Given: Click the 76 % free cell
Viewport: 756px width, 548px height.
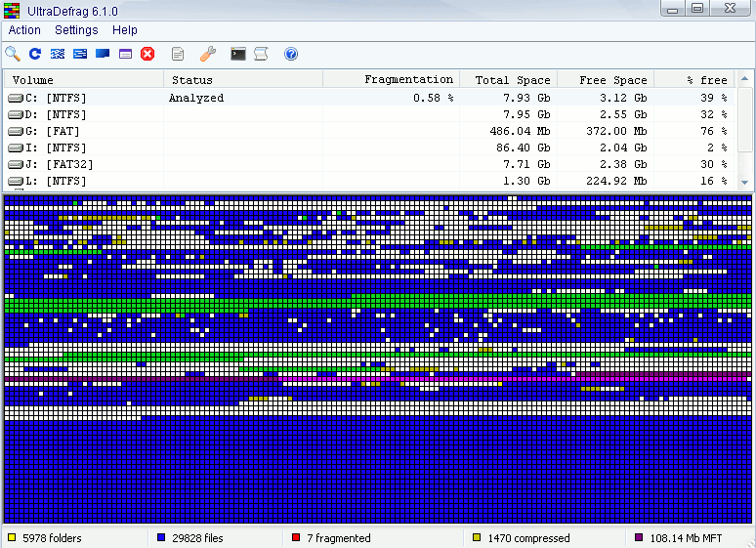Looking at the screenshot, I should [714, 131].
